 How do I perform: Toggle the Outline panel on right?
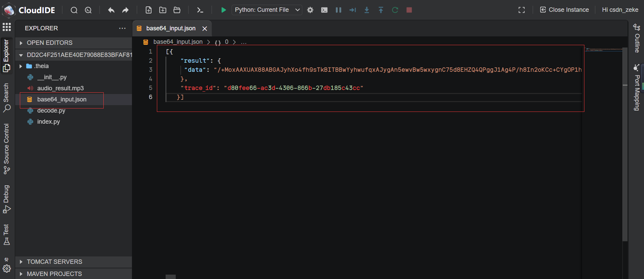click(x=637, y=39)
